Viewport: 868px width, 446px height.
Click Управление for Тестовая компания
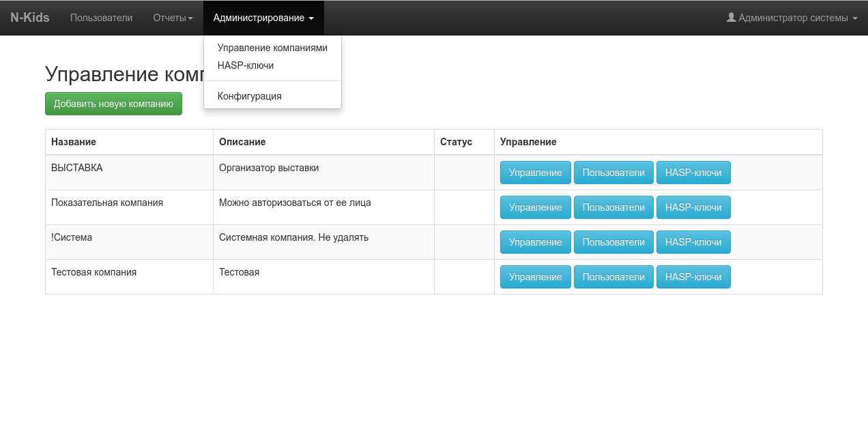click(x=536, y=277)
